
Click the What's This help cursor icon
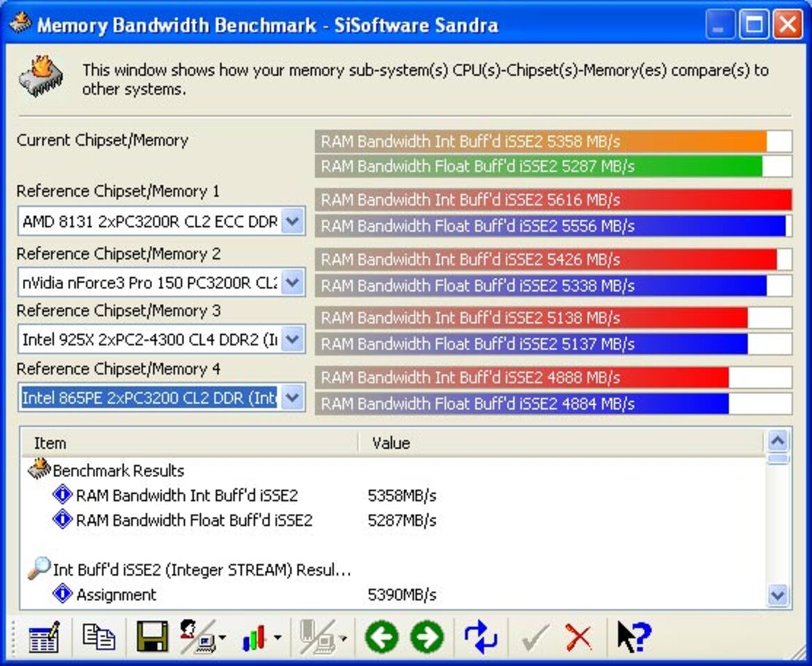(634, 636)
